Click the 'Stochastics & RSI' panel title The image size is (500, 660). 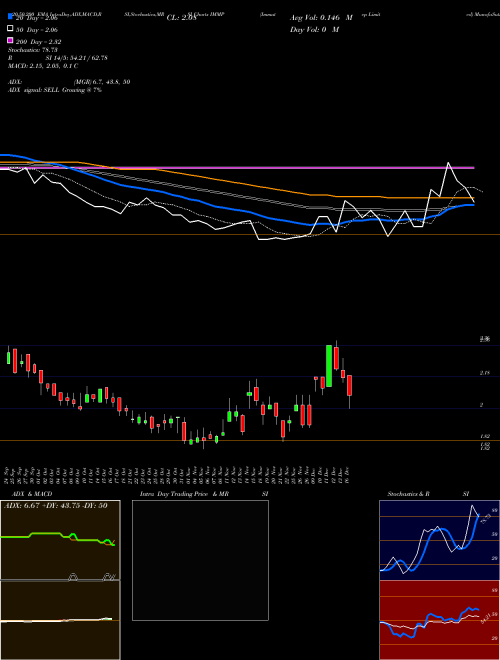pos(428,494)
